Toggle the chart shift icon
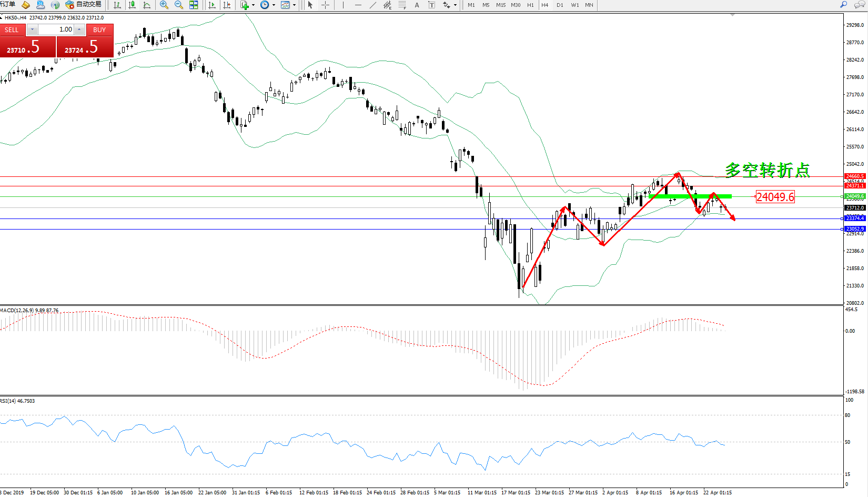This screenshot has width=868, height=497. tap(227, 5)
